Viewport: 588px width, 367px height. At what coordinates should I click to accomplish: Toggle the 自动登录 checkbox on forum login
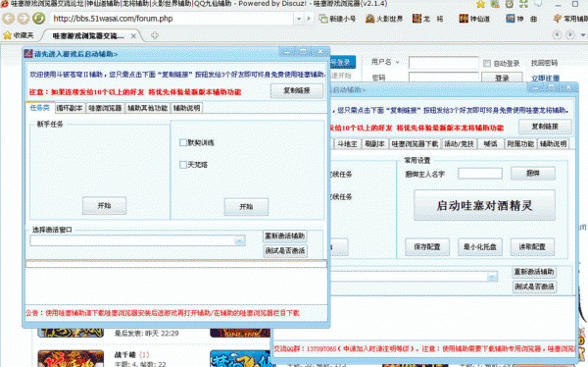click(487, 64)
